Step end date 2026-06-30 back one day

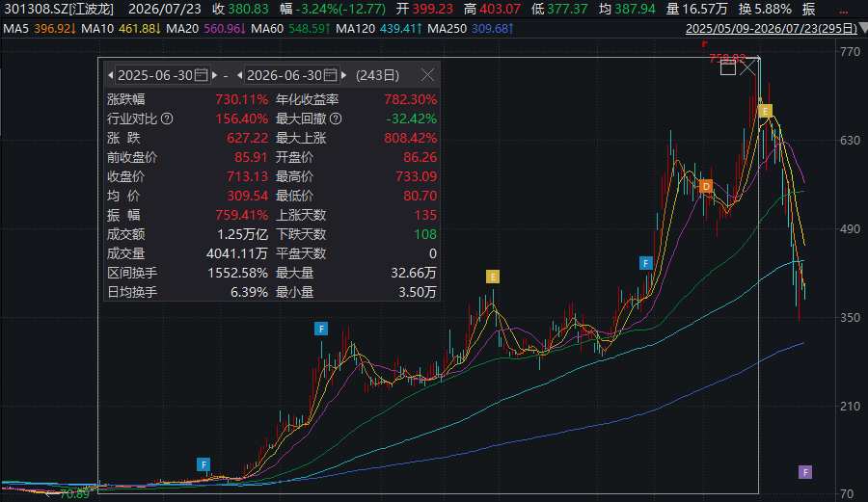[239, 75]
